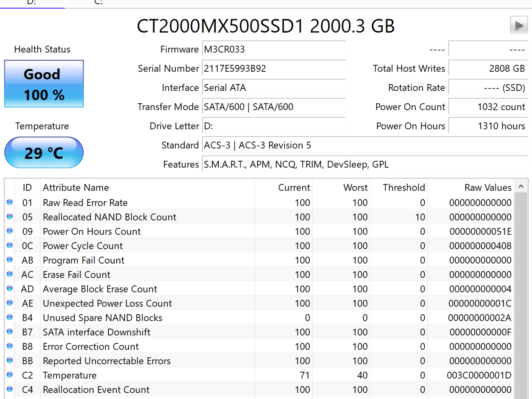The width and height of the screenshot is (532, 399).
Task: Select the Power Cycle Count row text
Action: (83, 246)
